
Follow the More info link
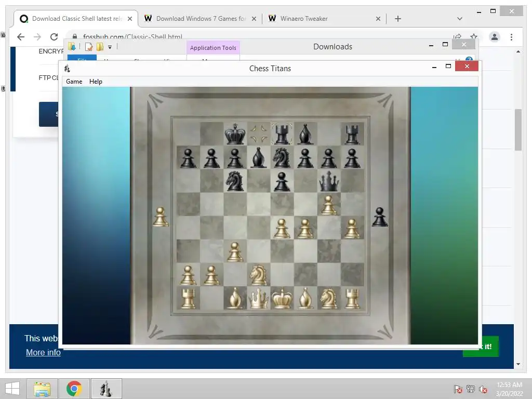[x=43, y=352]
